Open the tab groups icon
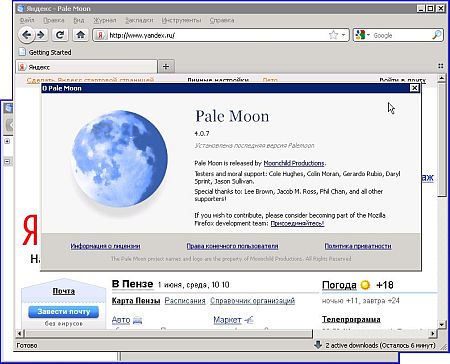 (441, 66)
